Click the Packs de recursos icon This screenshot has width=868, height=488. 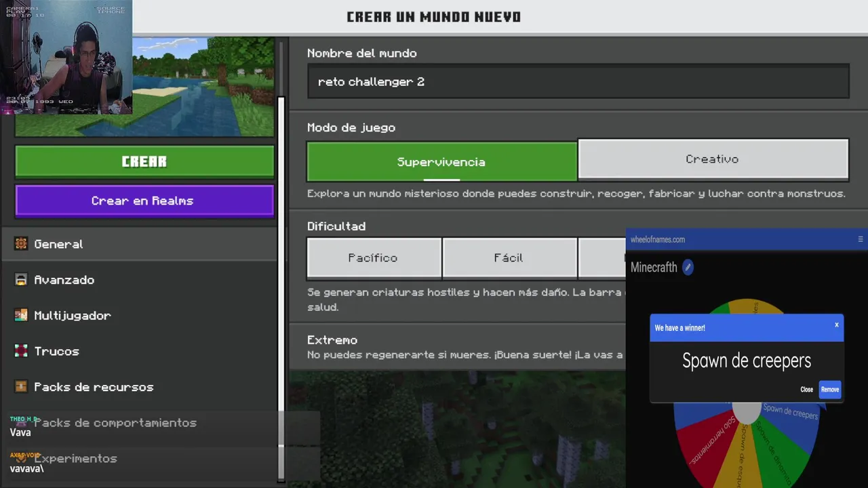[21, 387]
